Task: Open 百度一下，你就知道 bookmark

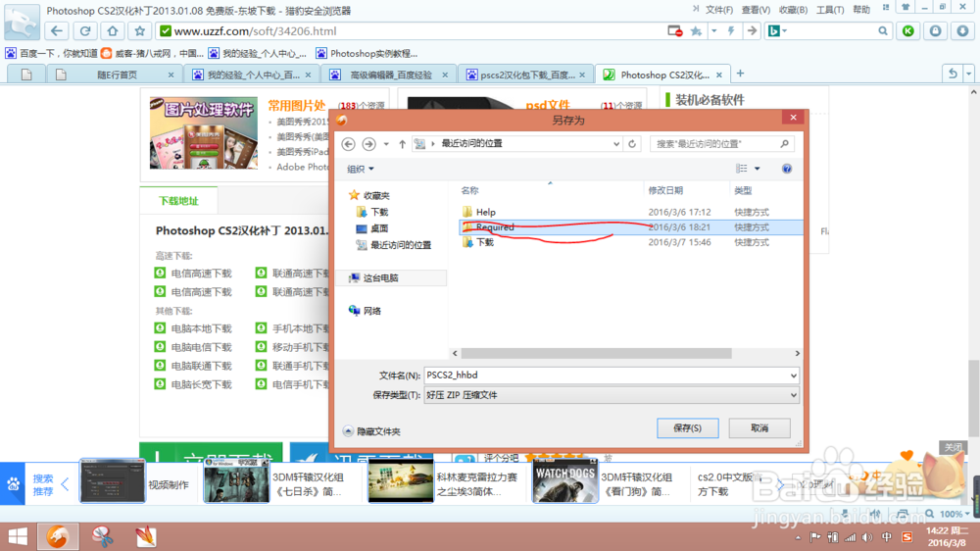Action: (52, 54)
